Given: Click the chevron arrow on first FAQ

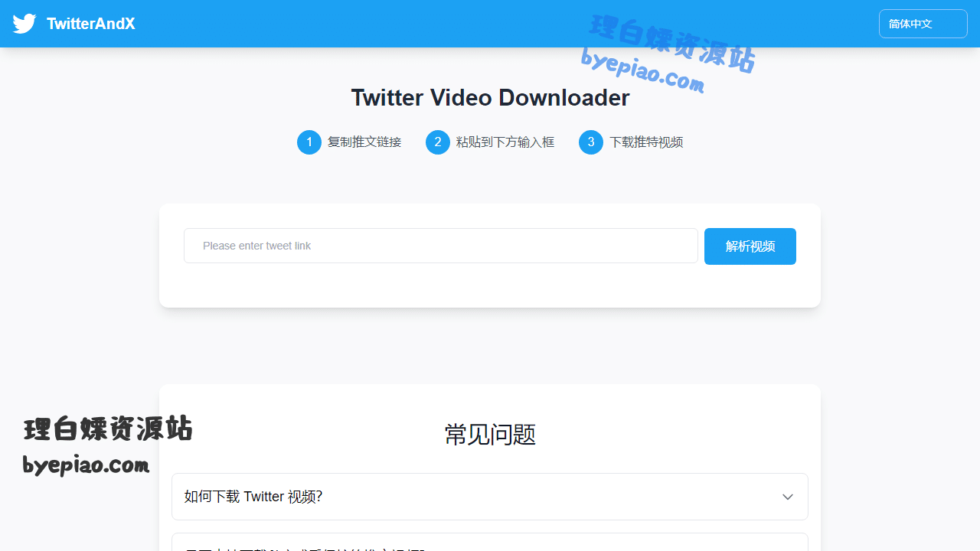Looking at the screenshot, I should coord(787,497).
